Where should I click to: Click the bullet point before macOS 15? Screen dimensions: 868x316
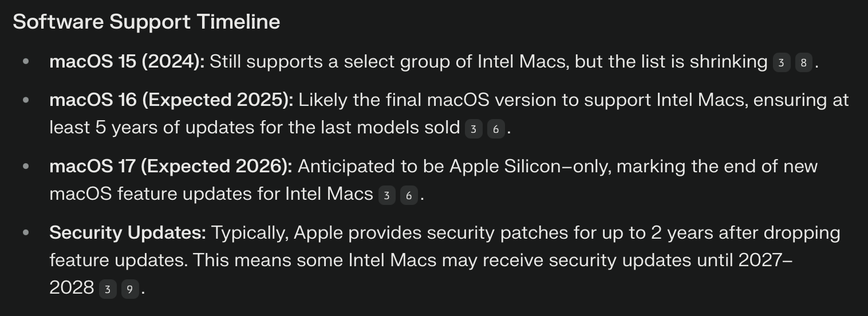26,62
